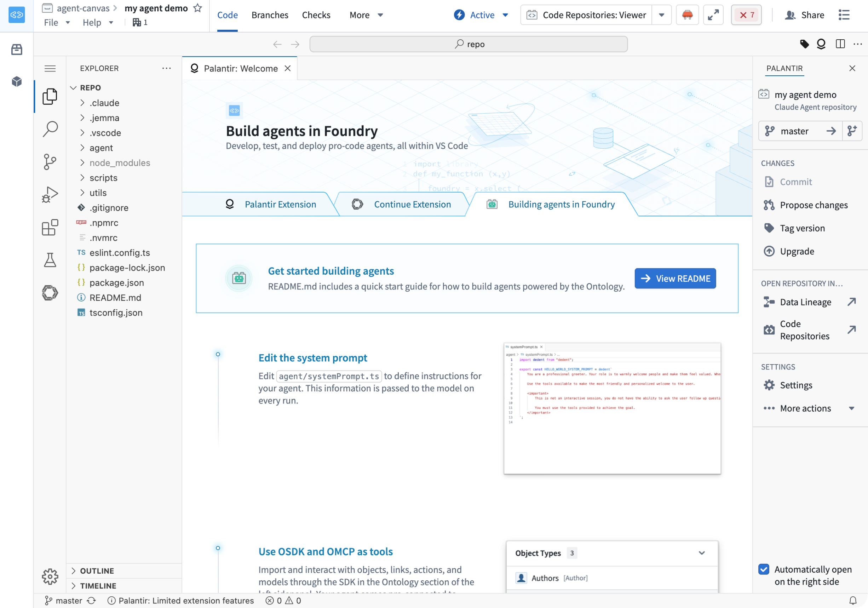Click the repo search field
Screen dimensions: 868x608
point(469,44)
